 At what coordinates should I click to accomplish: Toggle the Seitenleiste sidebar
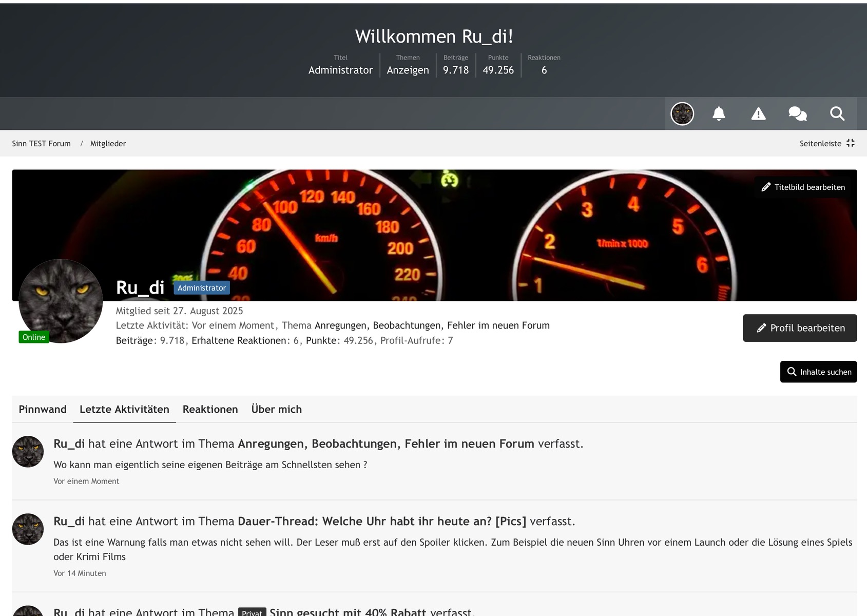pyautogui.click(x=826, y=144)
